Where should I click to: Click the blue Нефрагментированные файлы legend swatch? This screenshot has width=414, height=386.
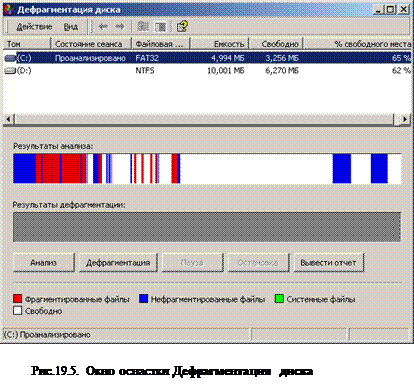[x=144, y=299]
